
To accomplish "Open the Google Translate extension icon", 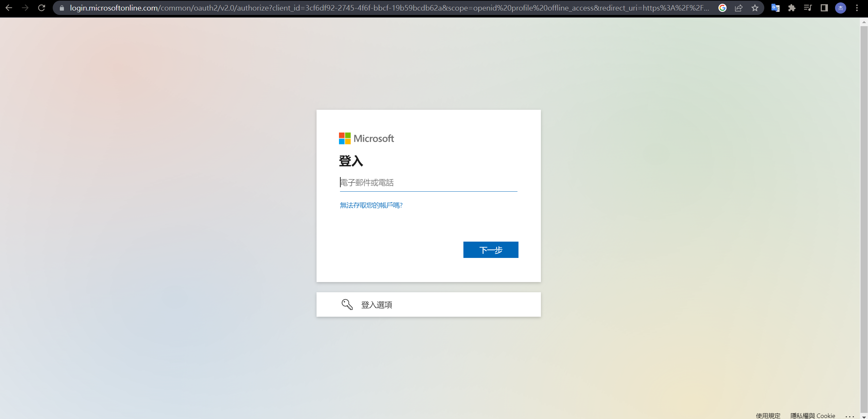I will [x=776, y=7].
